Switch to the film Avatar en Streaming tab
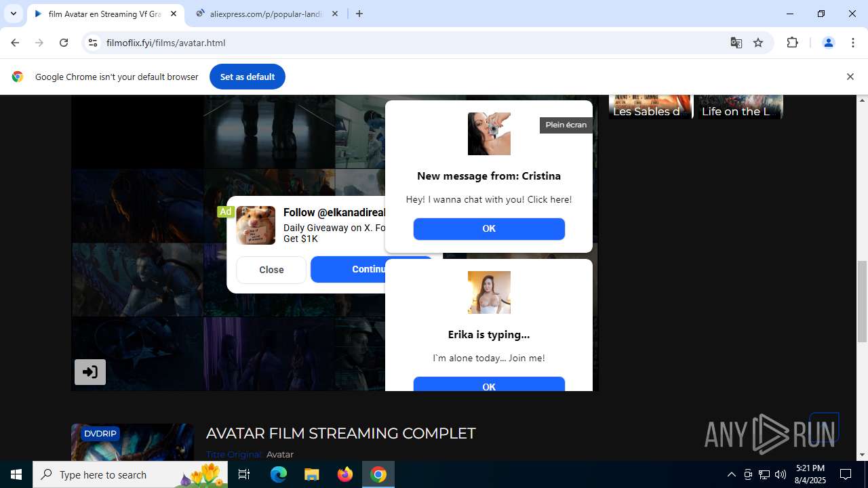This screenshot has width=868, height=488. [105, 14]
